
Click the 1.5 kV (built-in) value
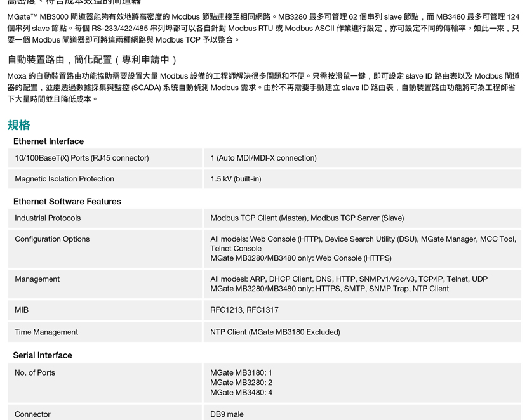click(236, 179)
